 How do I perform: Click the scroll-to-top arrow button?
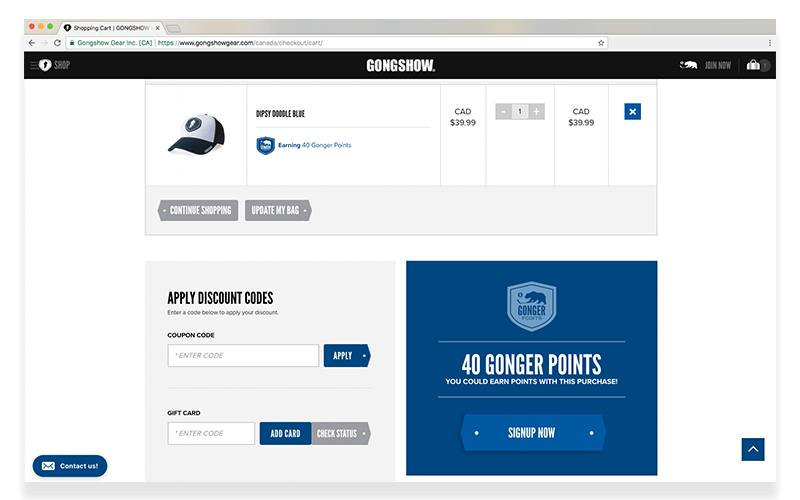pos(753,449)
